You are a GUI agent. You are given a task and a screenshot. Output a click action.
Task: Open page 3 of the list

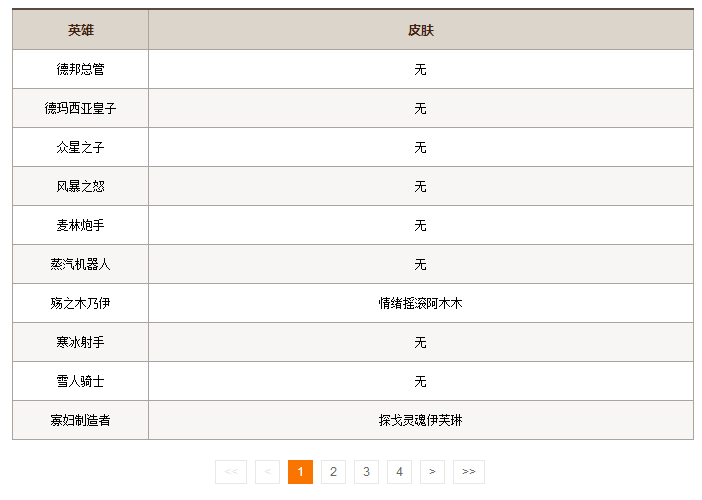[366, 471]
